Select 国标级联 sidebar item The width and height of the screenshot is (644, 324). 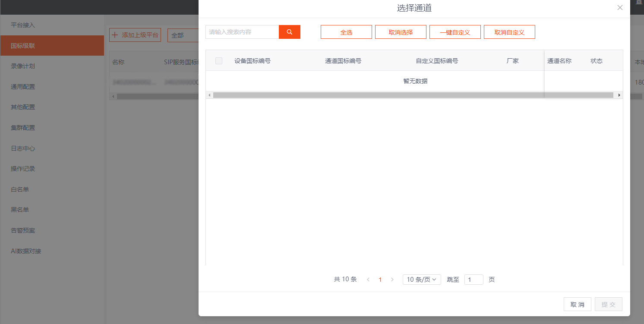point(52,46)
